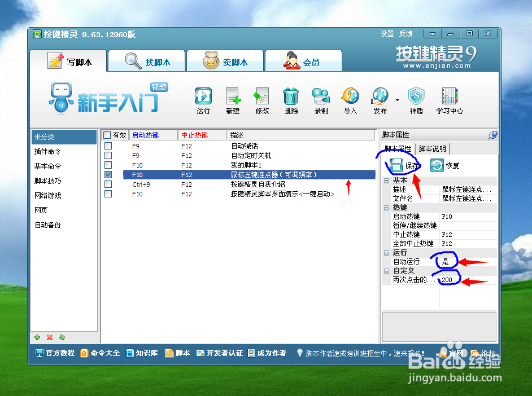The image size is (532, 396).
Task: Check the box for 我的脚本1
Action: tap(108, 165)
